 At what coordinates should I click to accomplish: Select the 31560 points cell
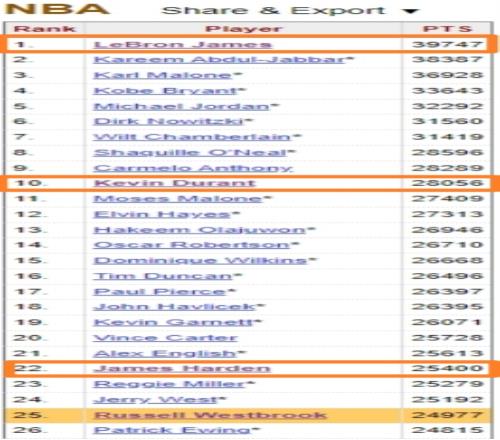click(x=447, y=121)
